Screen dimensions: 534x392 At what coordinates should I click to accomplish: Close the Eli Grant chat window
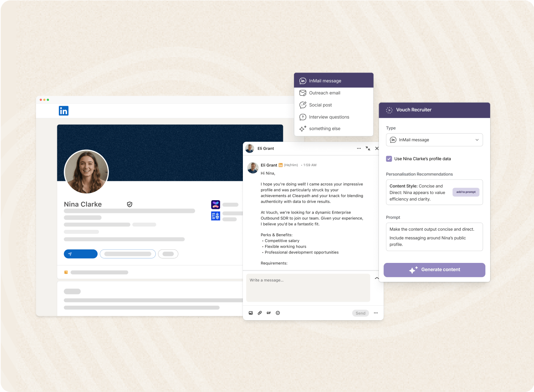[x=377, y=148]
